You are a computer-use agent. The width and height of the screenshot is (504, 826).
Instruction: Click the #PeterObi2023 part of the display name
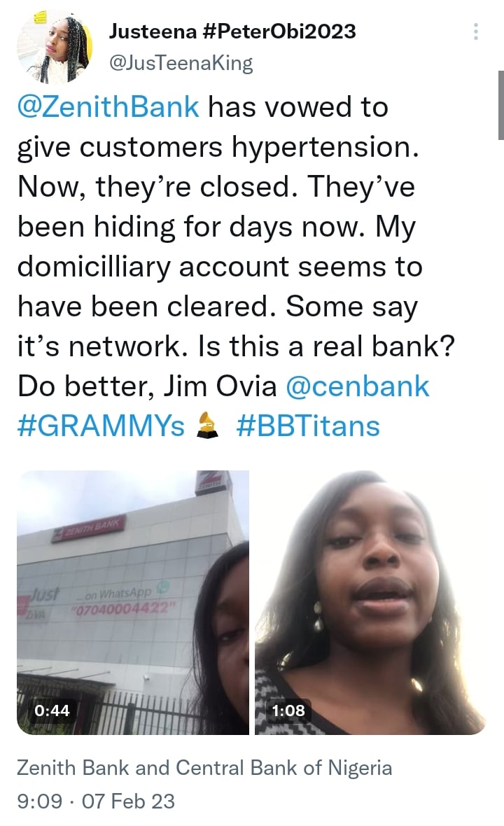click(279, 31)
